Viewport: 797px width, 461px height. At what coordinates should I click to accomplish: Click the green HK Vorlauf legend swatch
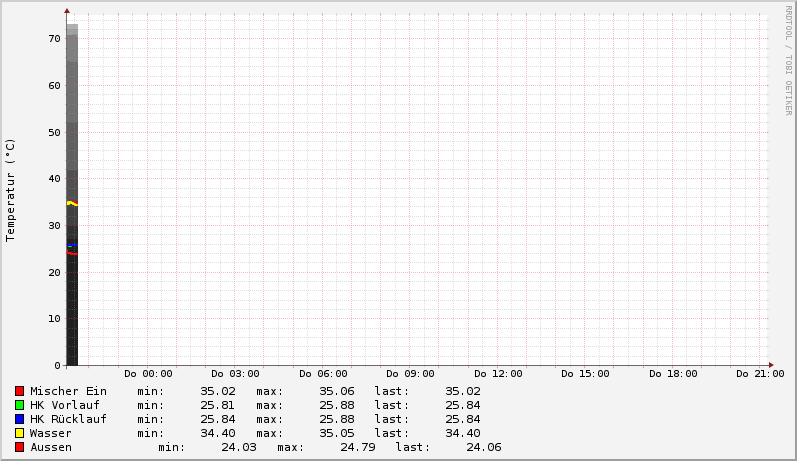(19, 405)
